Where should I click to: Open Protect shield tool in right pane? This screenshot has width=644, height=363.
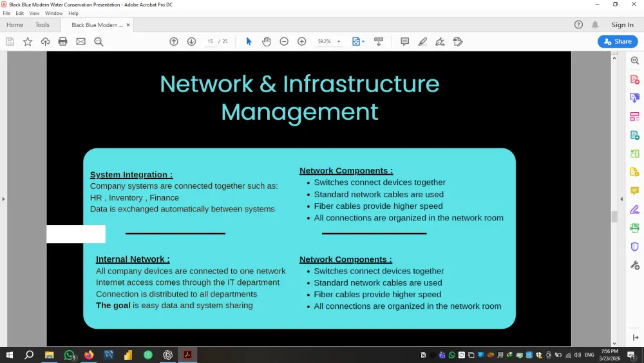(x=634, y=247)
